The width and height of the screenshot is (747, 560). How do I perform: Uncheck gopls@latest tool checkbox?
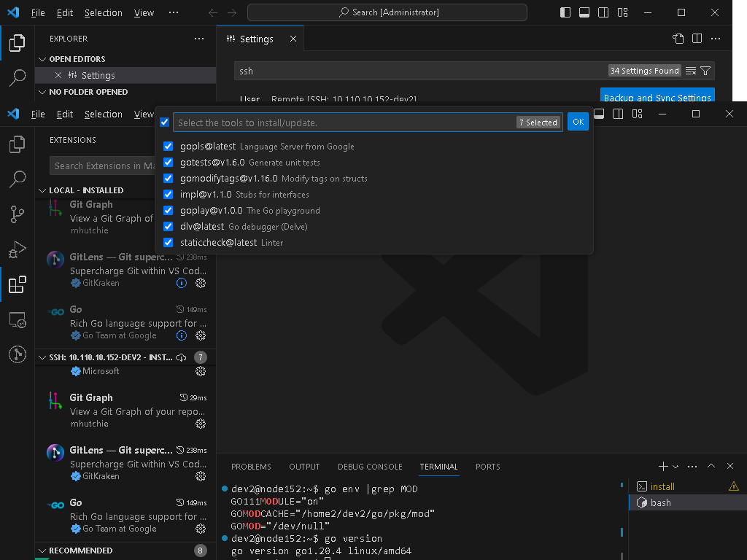tap(169, 147)
